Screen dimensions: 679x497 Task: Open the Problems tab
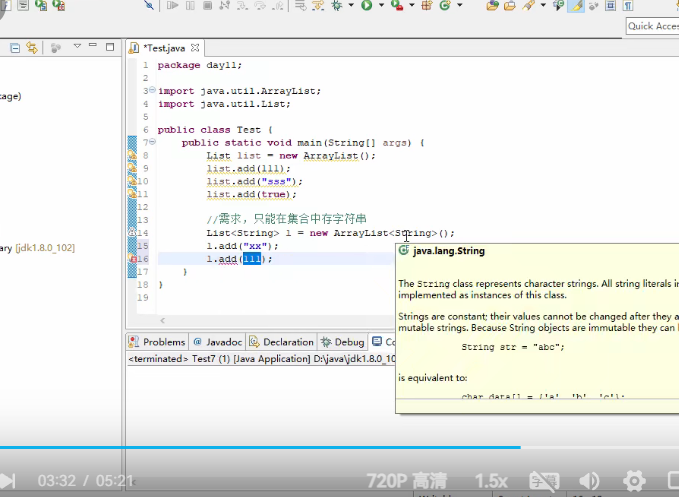(x=158, y=342)
